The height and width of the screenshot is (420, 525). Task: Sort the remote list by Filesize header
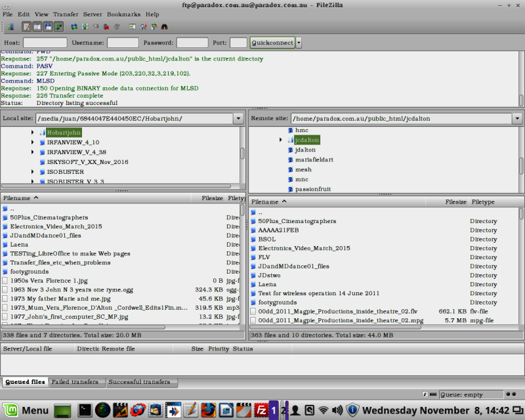[447, 202]
